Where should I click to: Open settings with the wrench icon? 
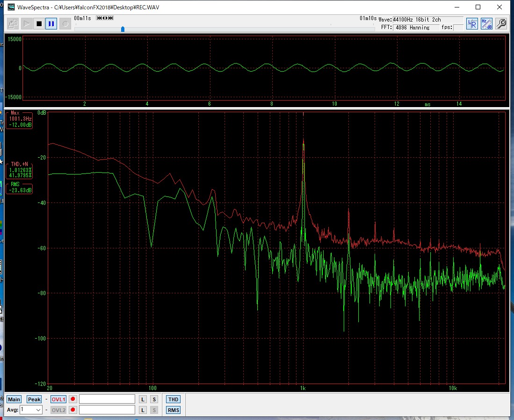click(x=501, y=23)
